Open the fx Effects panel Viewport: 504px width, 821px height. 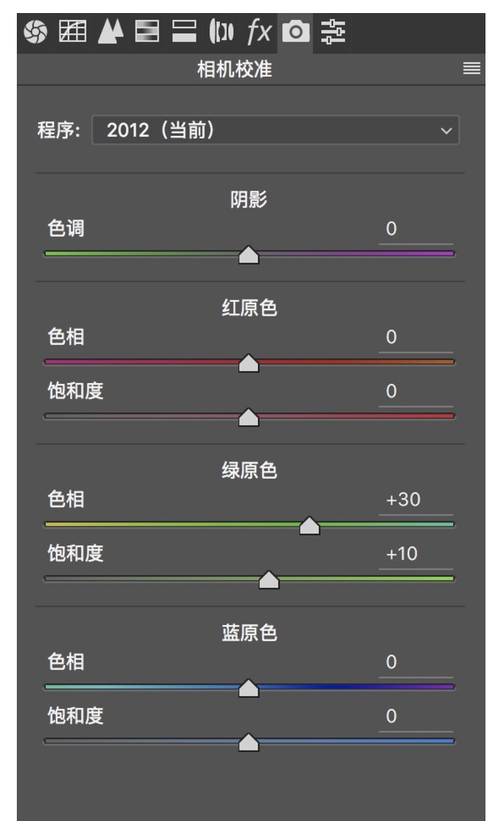[259, 30]
